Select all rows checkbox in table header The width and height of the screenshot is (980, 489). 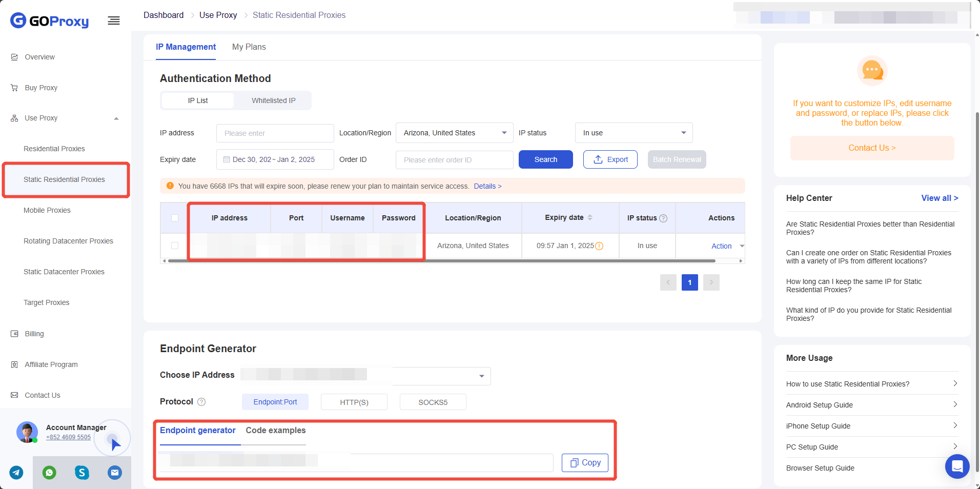coord(175,218)
